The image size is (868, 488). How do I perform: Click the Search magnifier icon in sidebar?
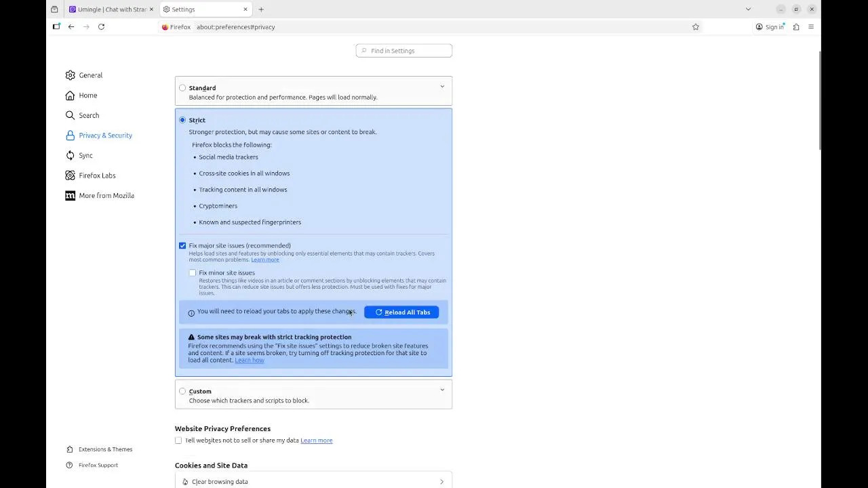coord(71,115)
